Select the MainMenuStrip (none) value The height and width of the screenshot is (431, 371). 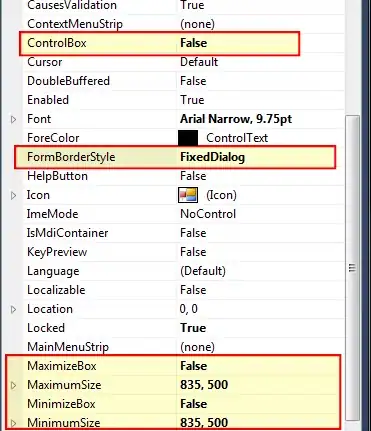197,347
